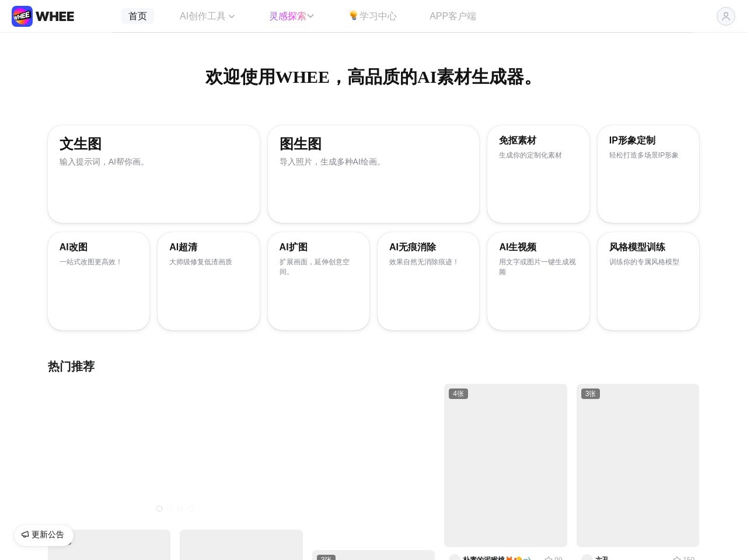The image size is (747, 560).
Task: Select the third carousel indicator dot
Action: click(180, 509)
